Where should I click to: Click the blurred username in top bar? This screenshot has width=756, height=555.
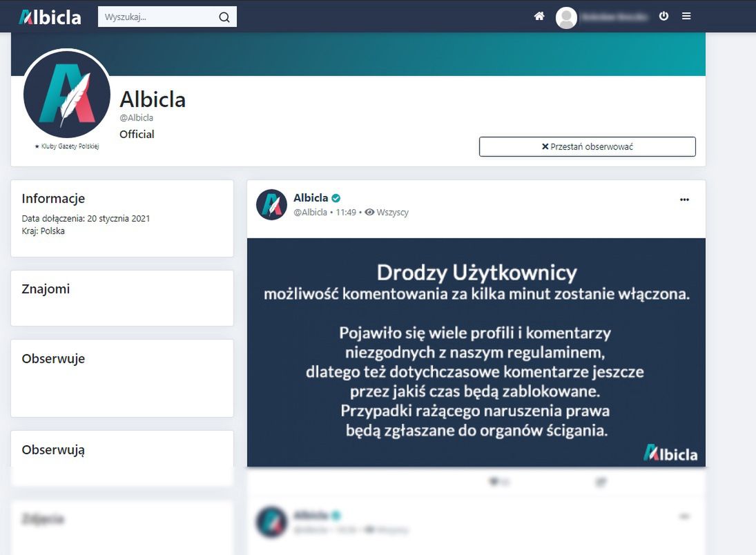[614, 17]
